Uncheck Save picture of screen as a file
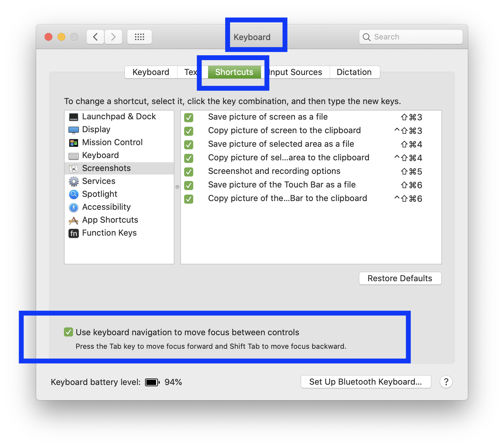 189,117
